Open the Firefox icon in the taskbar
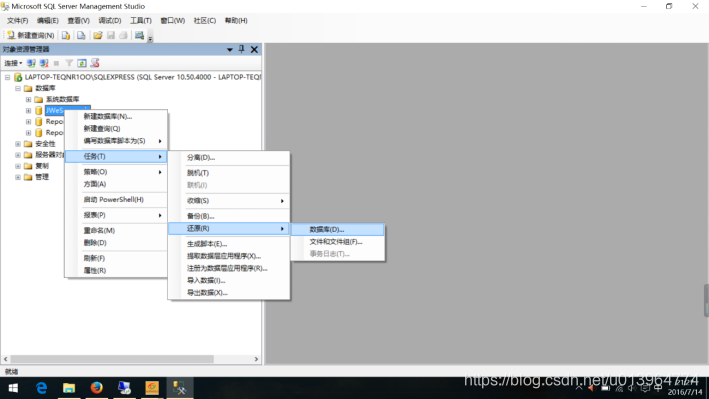 96,388
